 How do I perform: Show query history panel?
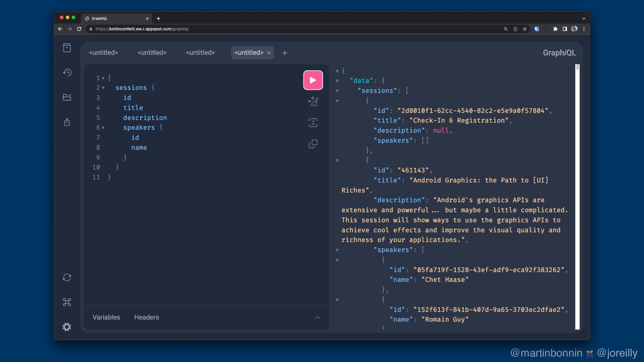pyautogui.click(x=67, y=72)
